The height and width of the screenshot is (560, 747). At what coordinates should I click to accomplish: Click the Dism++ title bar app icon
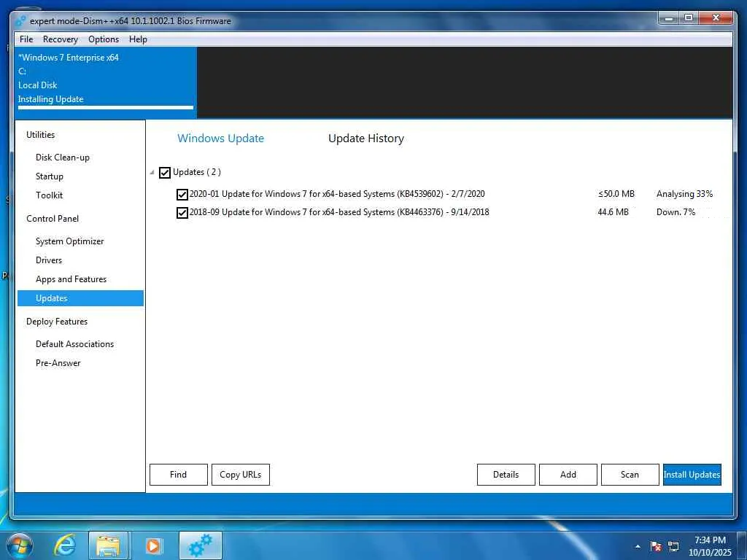point(20,21)
